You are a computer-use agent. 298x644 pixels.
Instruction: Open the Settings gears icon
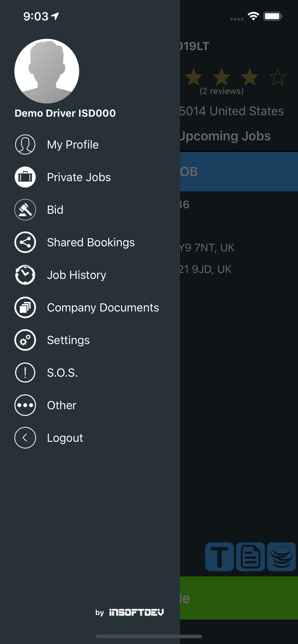pos(25,340)
